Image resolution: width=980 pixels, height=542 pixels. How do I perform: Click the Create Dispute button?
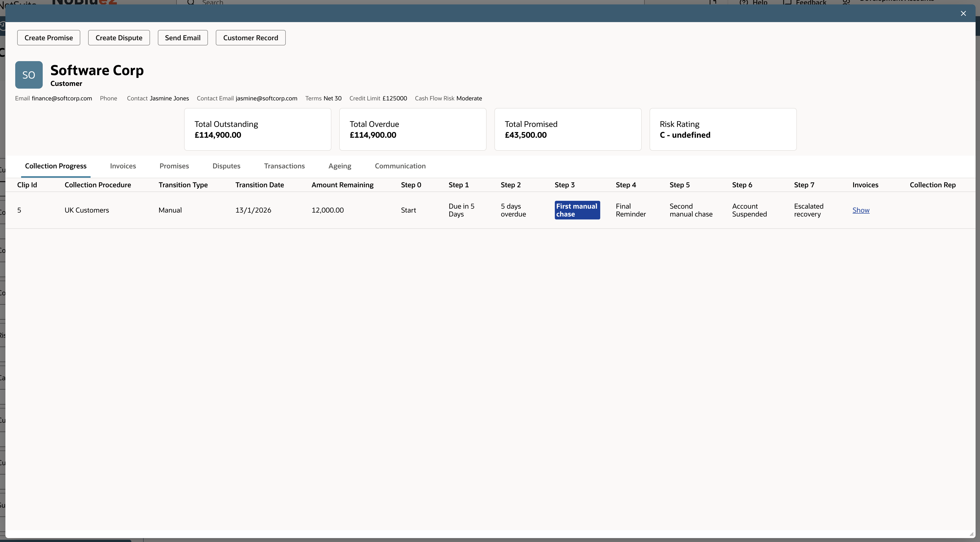coord(119,38)
